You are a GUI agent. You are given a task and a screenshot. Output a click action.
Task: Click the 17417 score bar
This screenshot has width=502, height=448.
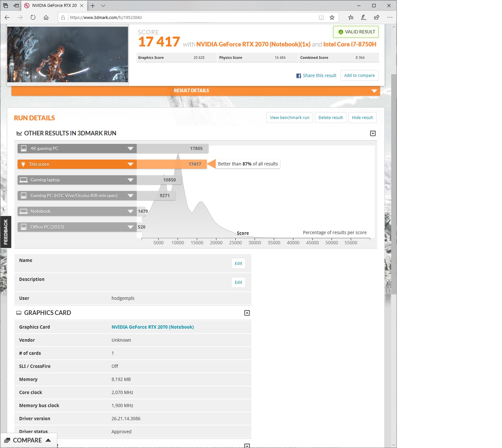click(172, 164)
